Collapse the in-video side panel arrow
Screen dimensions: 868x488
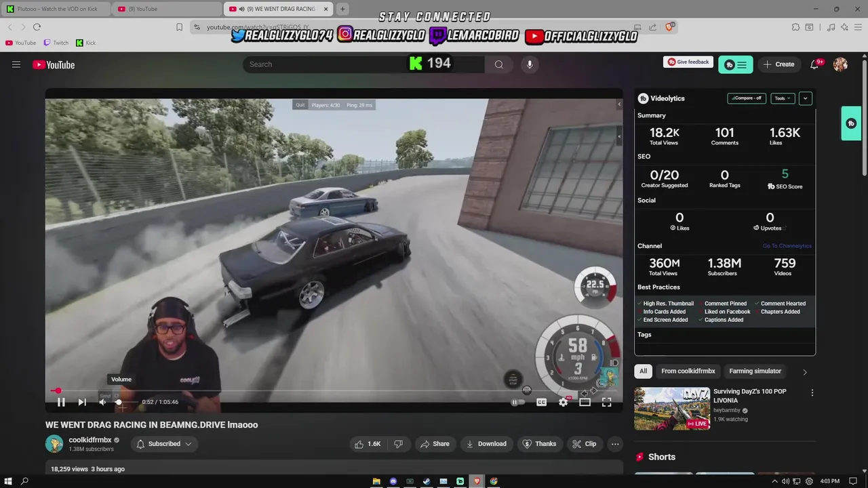coord(618,104)
